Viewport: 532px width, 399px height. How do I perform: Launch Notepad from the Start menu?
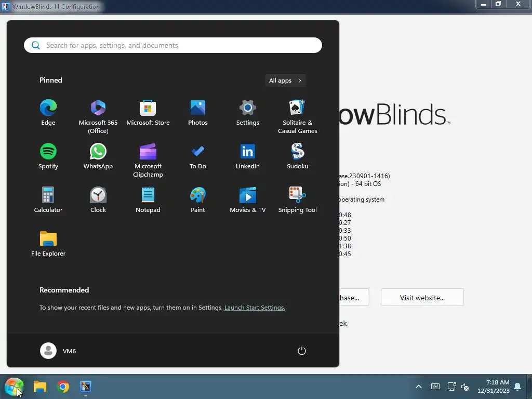click(148, 200)
